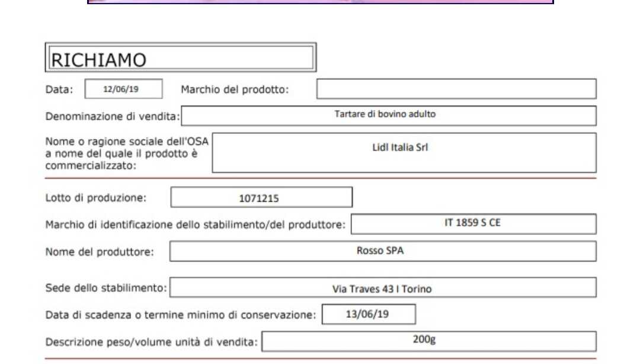Click the empty Marchio del prodotto field
This screenshot has width=640, height=364.
pyautogui.click(x=456, y=89)
